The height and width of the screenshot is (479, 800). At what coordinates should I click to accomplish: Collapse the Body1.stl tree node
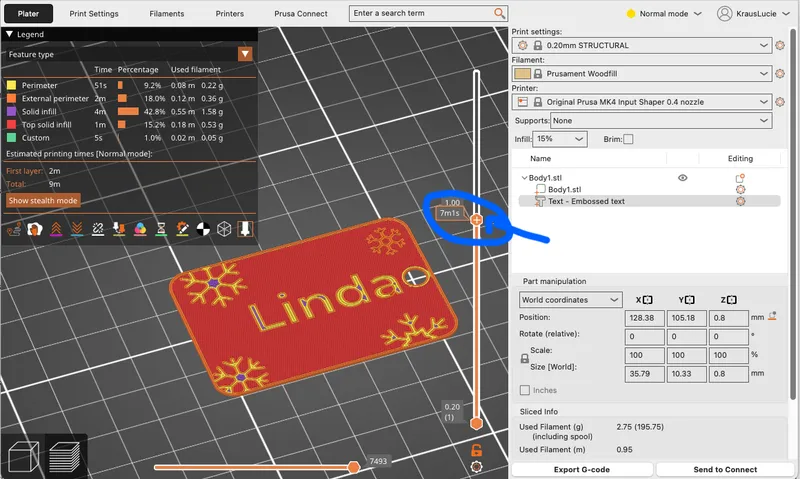tap(523, 178)
